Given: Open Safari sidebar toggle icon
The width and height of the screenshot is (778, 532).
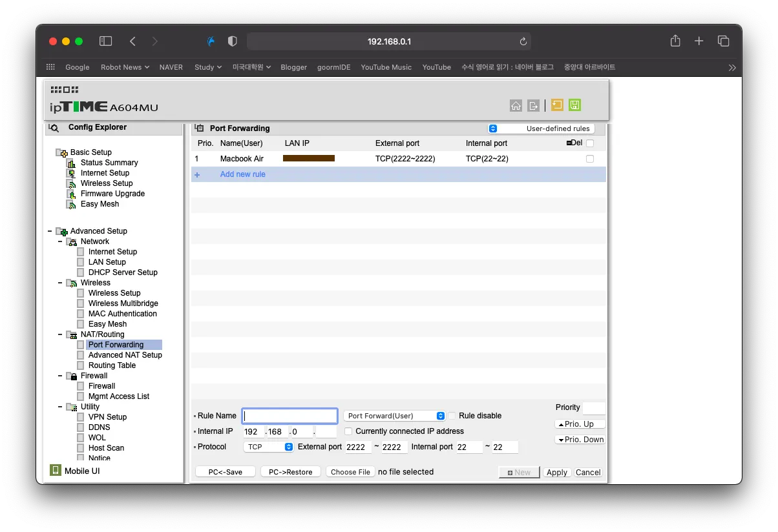Looking at the screenshot, I should pos(105,41).
